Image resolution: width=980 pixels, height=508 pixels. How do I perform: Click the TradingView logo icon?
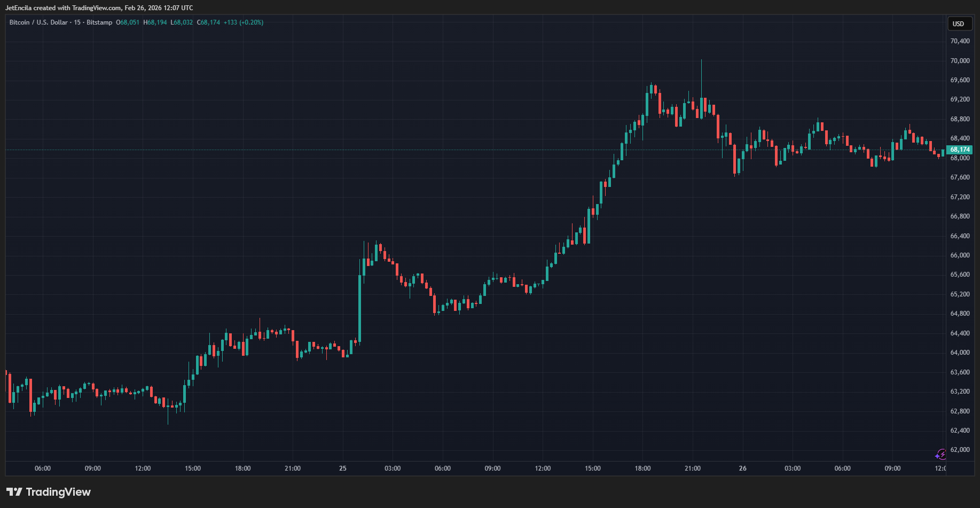[x=14, y=492]
